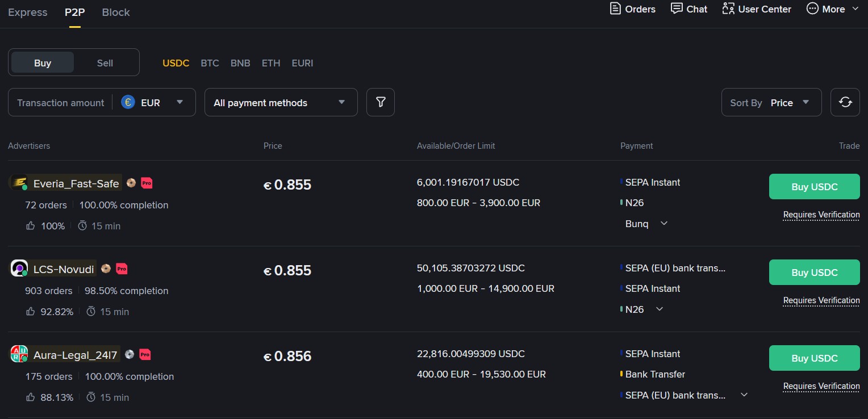The image size is (868, 419).
Task: Click the 6,001.19167017 USDC amount
Action: (468, 182)
